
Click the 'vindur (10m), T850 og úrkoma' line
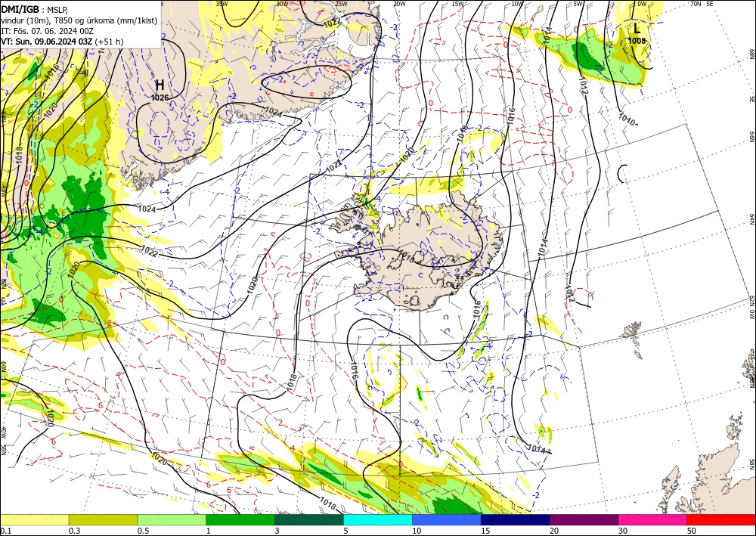[79, 20]
